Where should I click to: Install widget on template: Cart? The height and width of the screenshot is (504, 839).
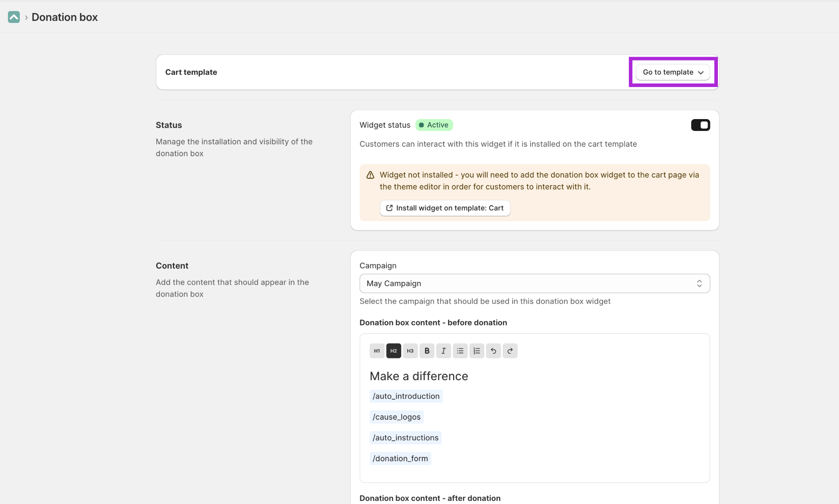[445, 208]
